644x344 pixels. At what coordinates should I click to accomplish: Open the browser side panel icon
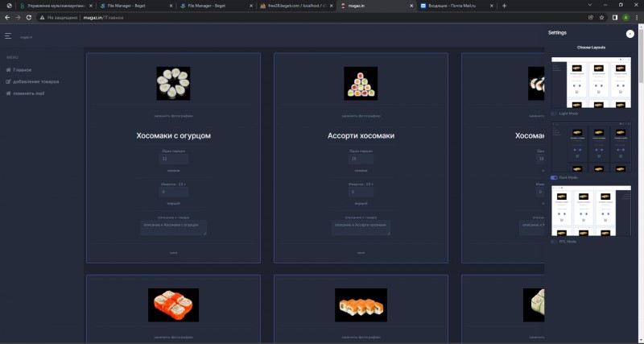(615, 18)
